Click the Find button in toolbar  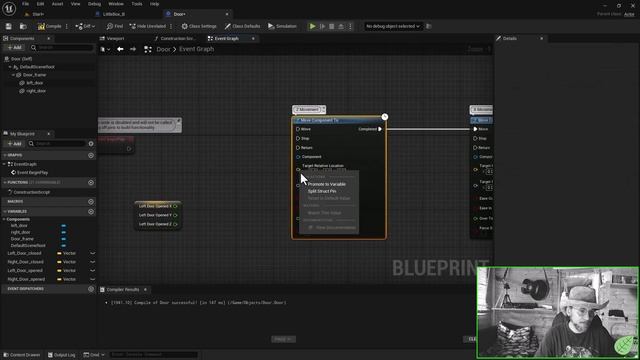coord(115,26)
